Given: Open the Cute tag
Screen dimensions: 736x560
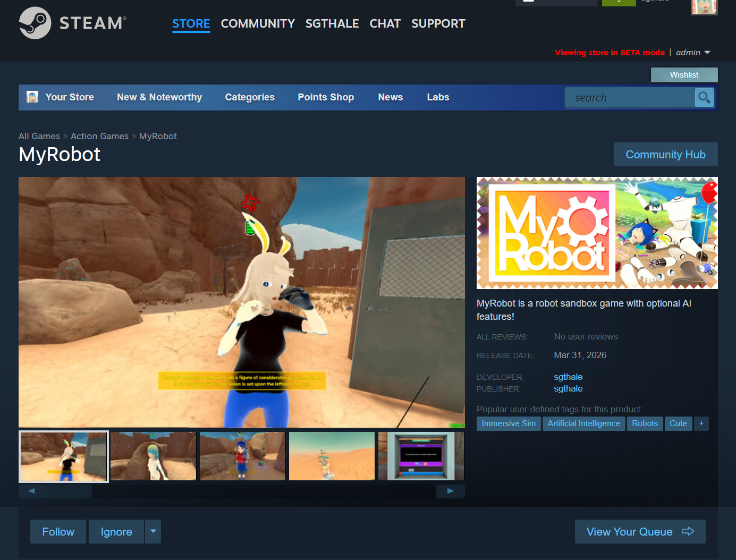Looking at the screenshot, I should pos(678,423).
